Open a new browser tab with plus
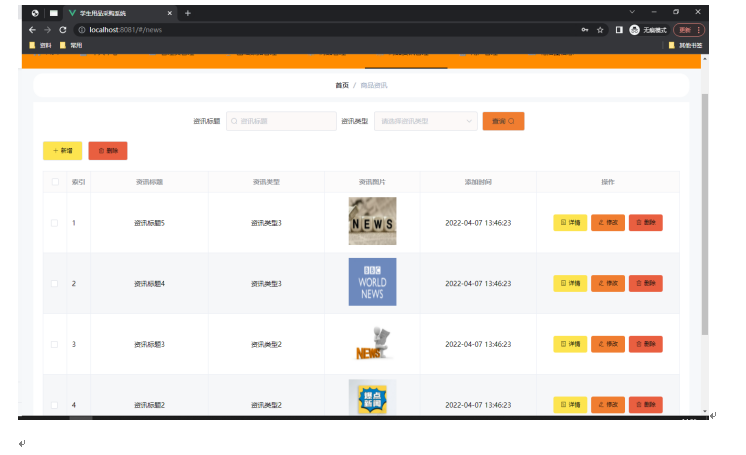The height and width of the screenshot is (455, 746). 187,13
